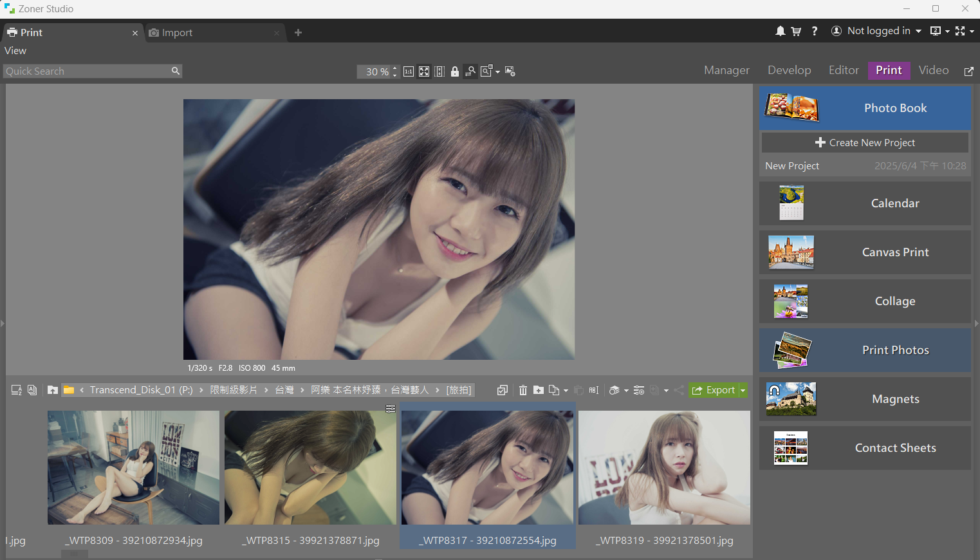Image resolution: width=980 pixels, height=560 pixels.
Task: Open the New Project entry
Action: click(865, 165)
